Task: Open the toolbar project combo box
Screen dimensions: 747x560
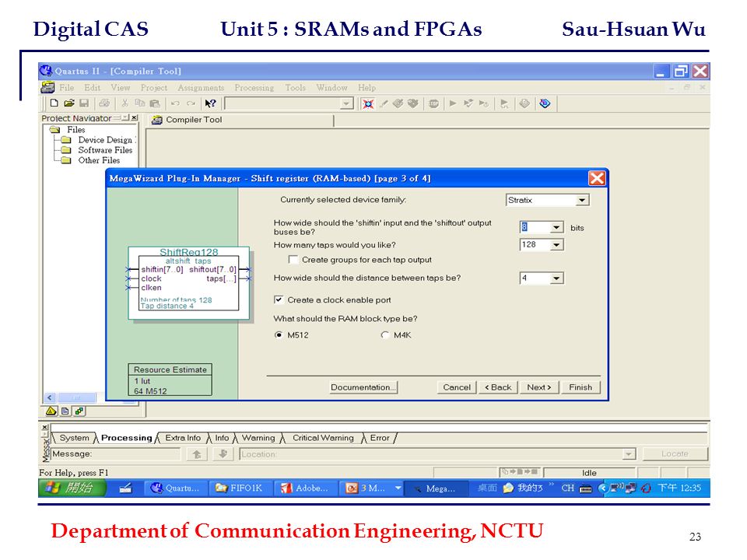Action: [346, 103]
